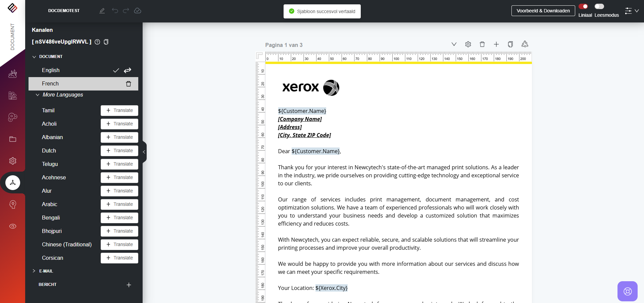Click the yellow header bar on page
Screen dimensions: 644x303
(398, 63)
